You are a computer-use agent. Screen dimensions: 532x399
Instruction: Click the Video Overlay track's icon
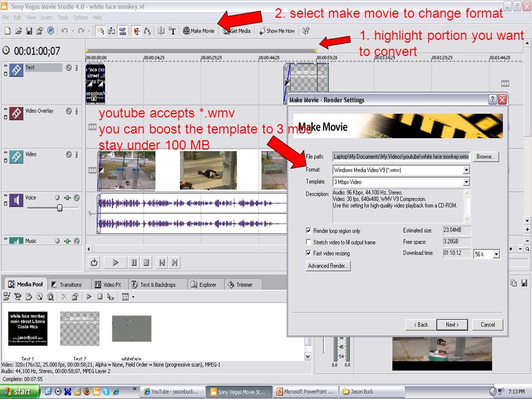pos(16,113)
